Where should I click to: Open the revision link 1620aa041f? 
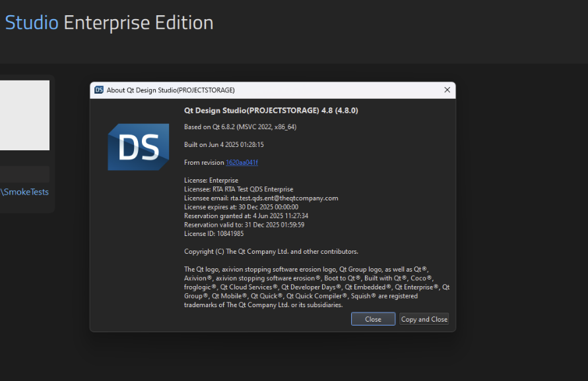coord(242,162)
